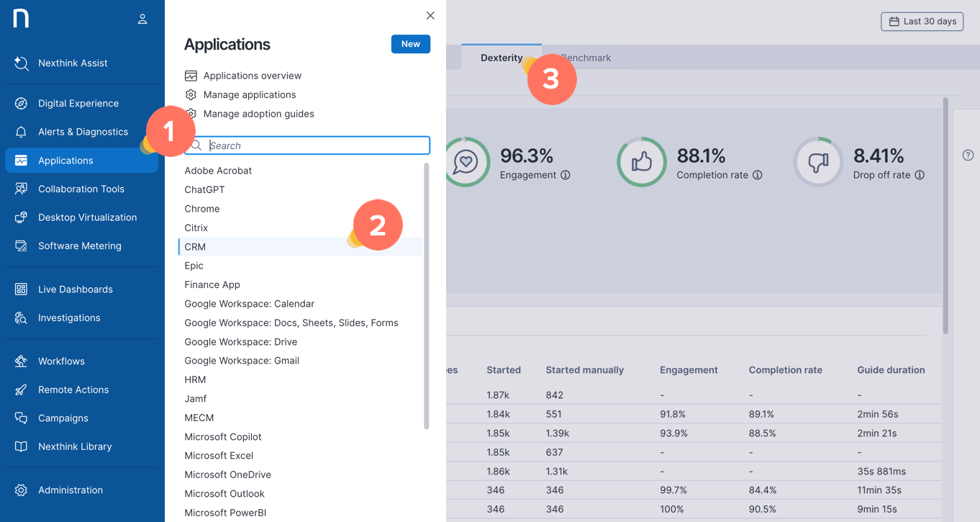Close the Applications panel

(x=430, y=16)
